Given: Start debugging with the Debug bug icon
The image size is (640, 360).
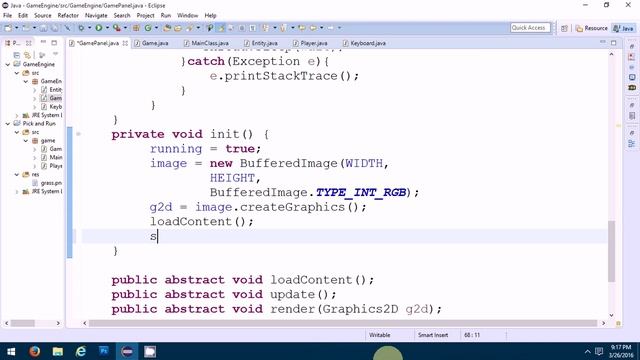Looking at the screenshot, I should (x=81, y=28).
